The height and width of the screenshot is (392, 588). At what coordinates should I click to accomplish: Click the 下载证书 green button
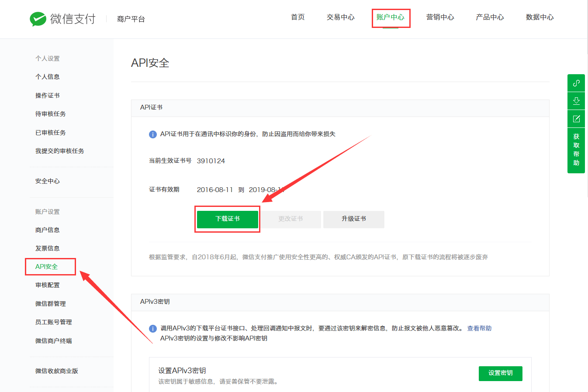[x=228, y=219]
